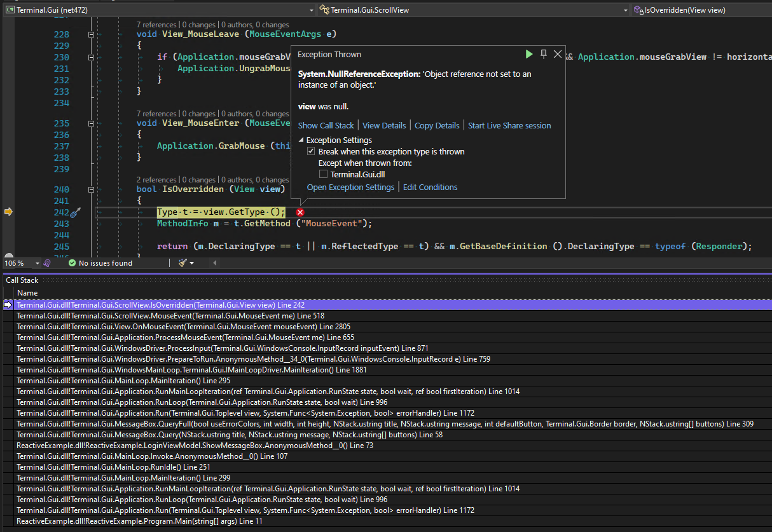
Task: Collapse the if block at line 230
Action: [x=92, y=57]
